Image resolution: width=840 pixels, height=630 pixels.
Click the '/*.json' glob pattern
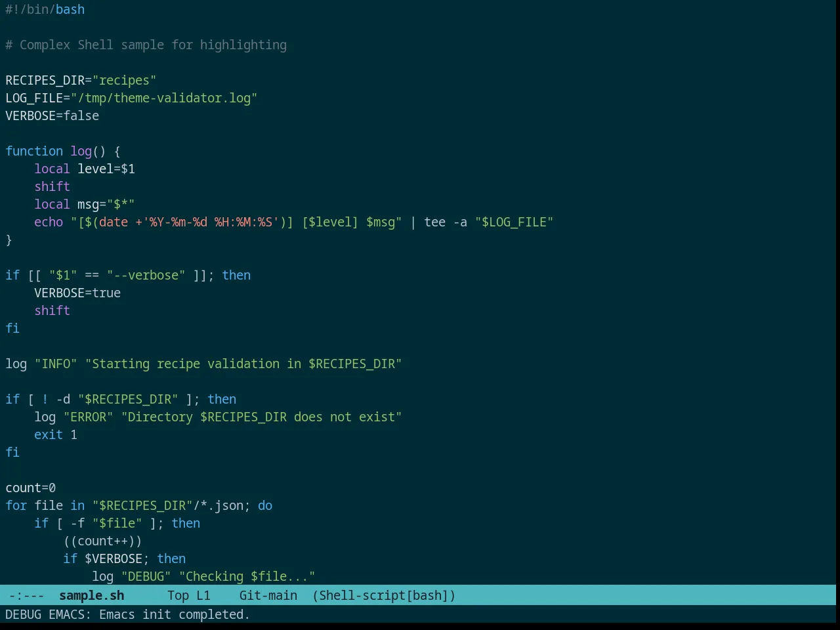[x=218, y=505]
